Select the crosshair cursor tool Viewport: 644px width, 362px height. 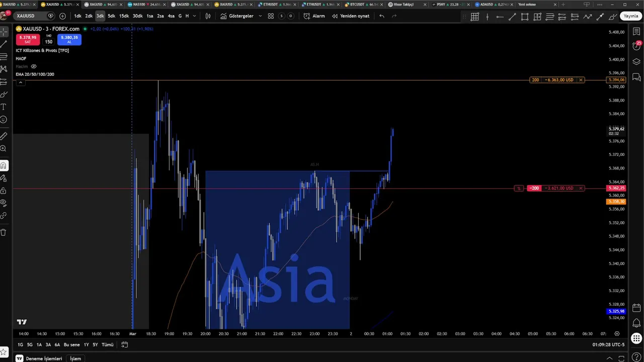coord(4,32)
